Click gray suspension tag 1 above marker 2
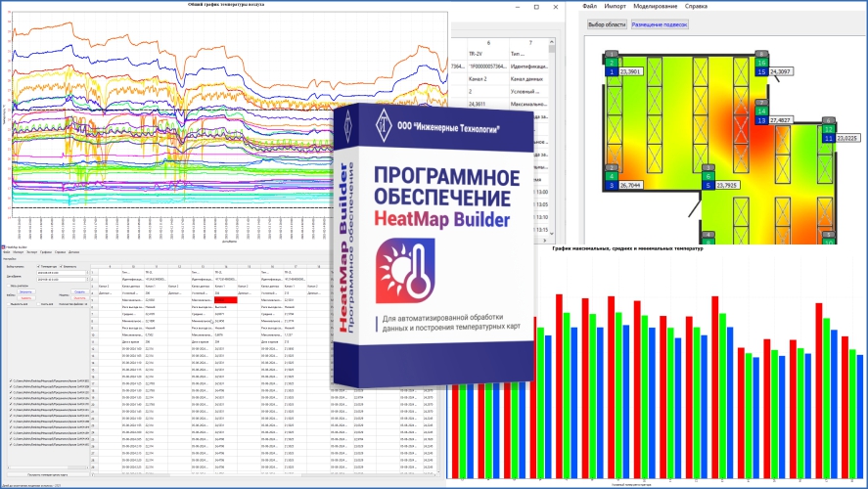This screenshot has width=868, height=489. click(612, 54)
